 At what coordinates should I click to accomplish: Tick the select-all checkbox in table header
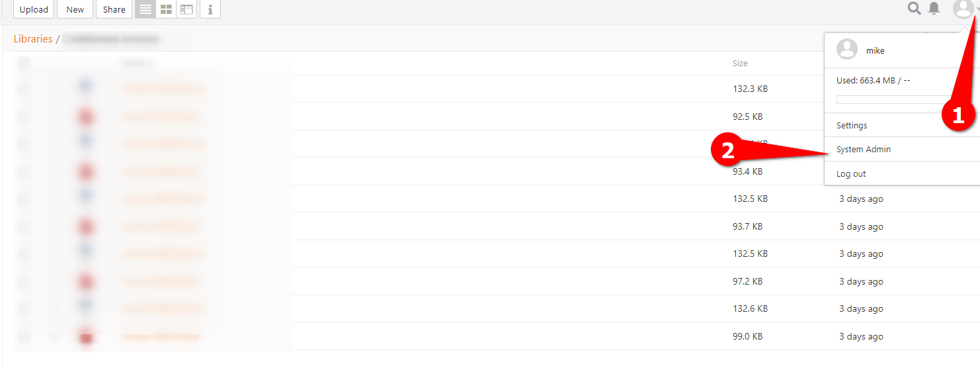24,64
